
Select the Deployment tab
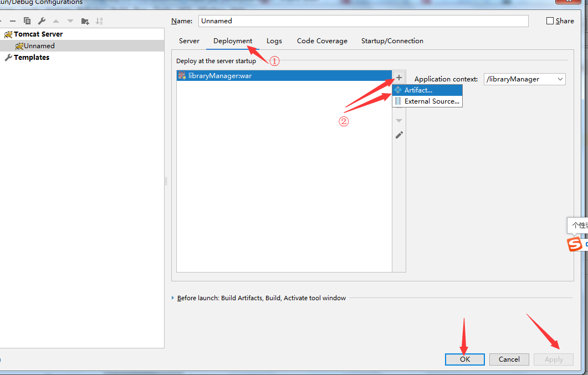click(x=233, y=41)
